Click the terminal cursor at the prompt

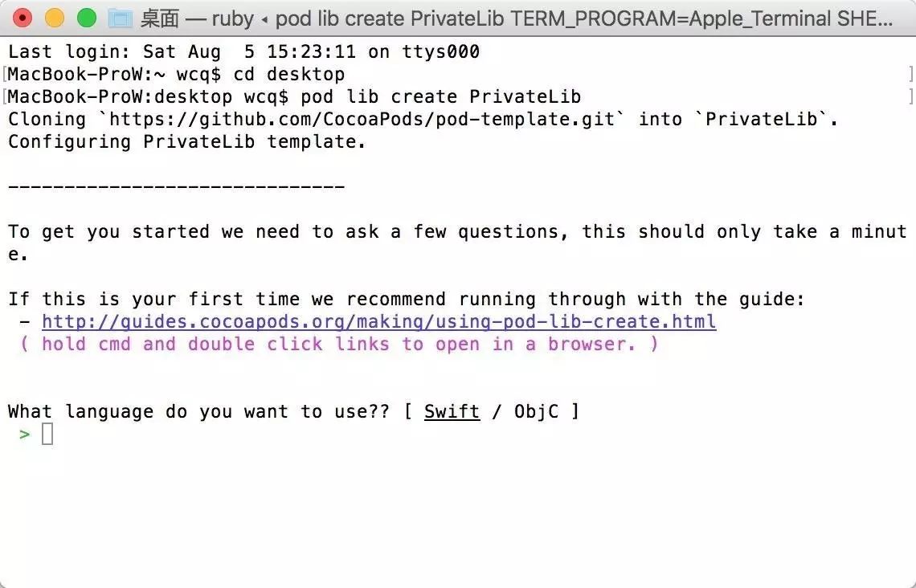point(47,434)
